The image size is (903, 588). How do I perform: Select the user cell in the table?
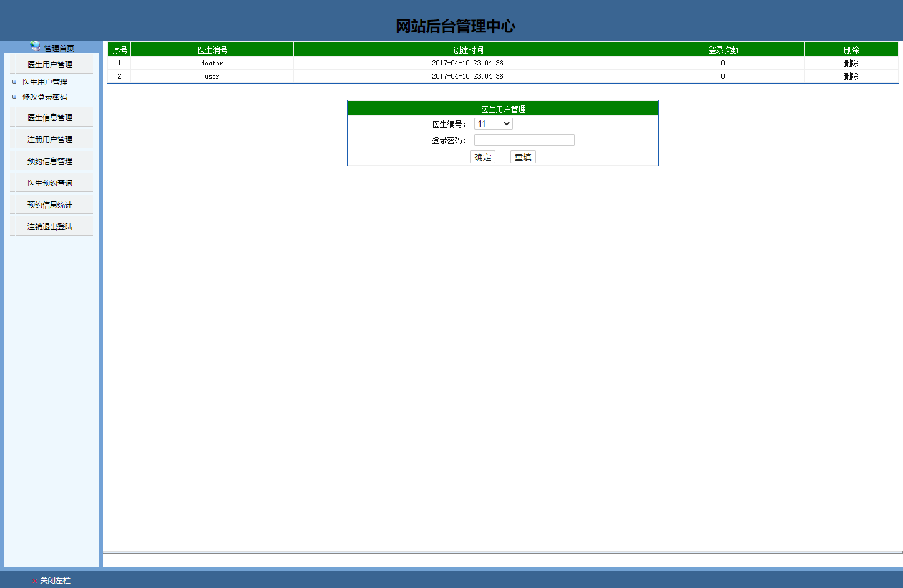(212, 76)
